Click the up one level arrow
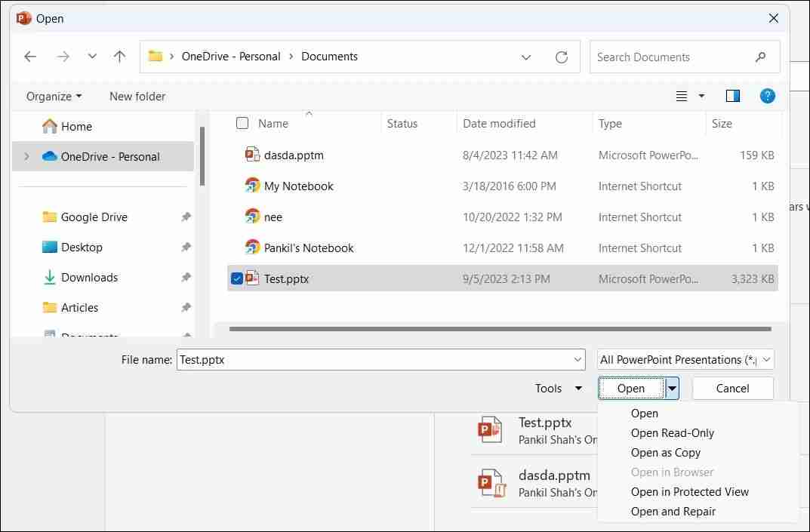 (x=119, y=57)
